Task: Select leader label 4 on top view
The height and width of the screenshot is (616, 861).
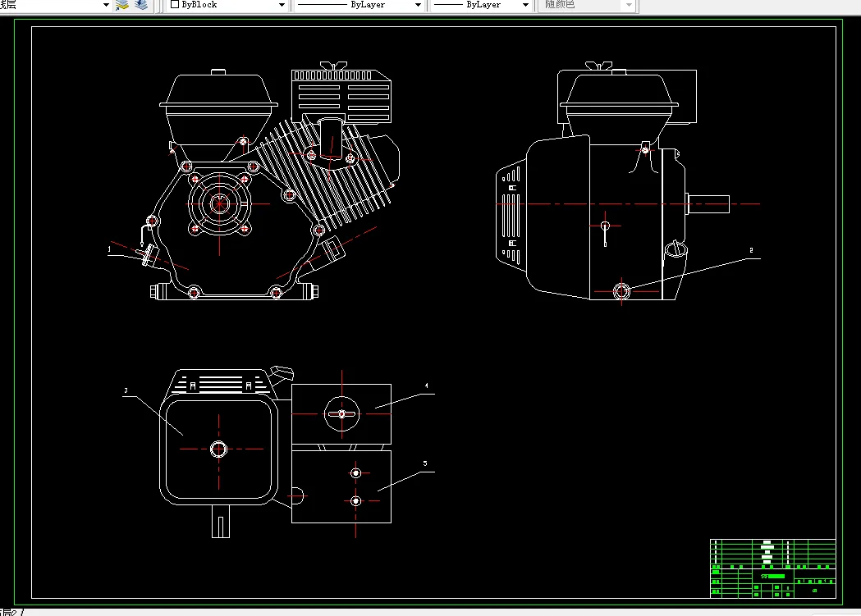Action: pos(426,386)
